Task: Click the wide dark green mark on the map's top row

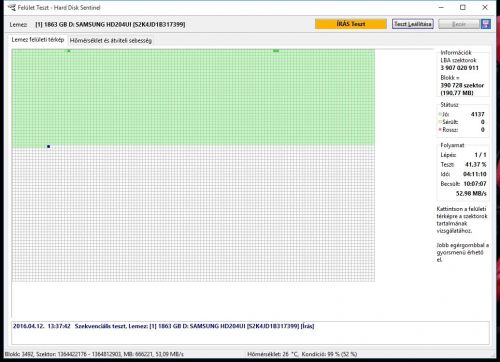Action: pos(276,51)
